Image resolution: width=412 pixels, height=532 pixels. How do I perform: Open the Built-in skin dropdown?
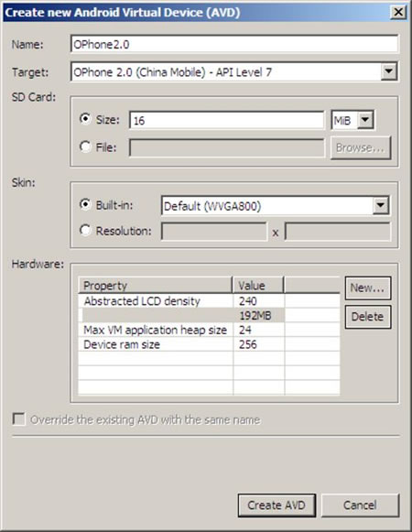pyautogui.click(x=381, y=205)
